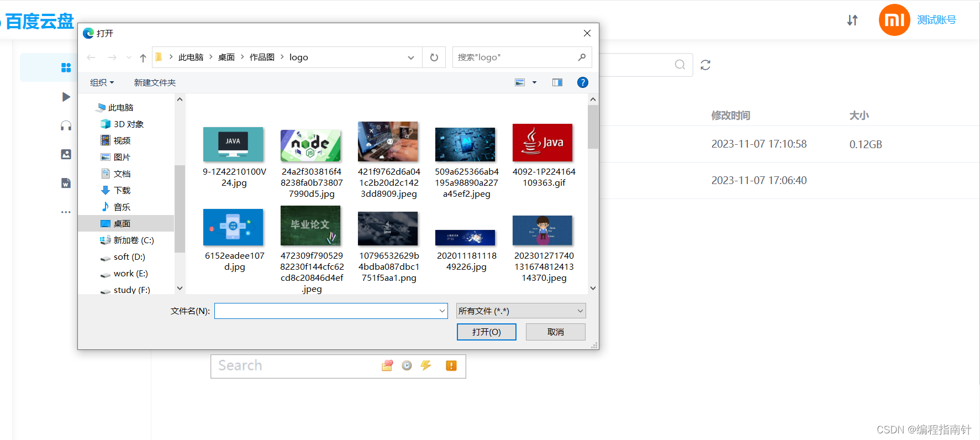Toggle the preview pane icon
This screenshot has height=440, width=980.
click(x=557, y=82)
